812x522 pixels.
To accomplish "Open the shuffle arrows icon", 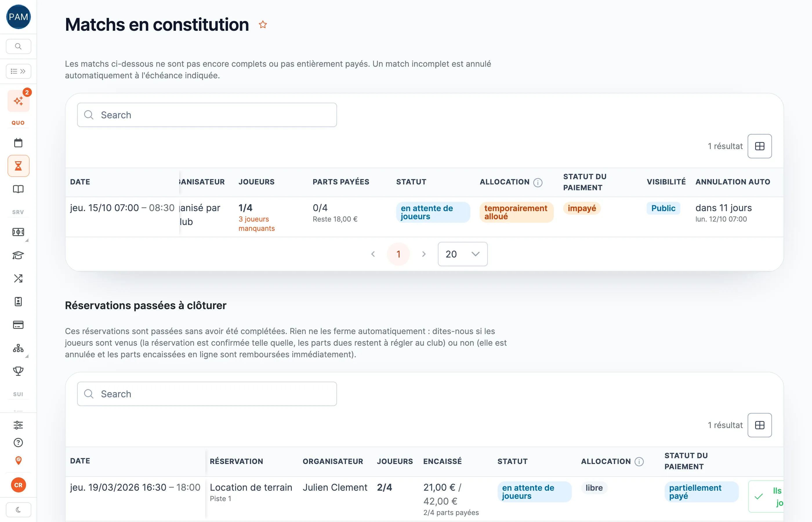I will [18, 278].
